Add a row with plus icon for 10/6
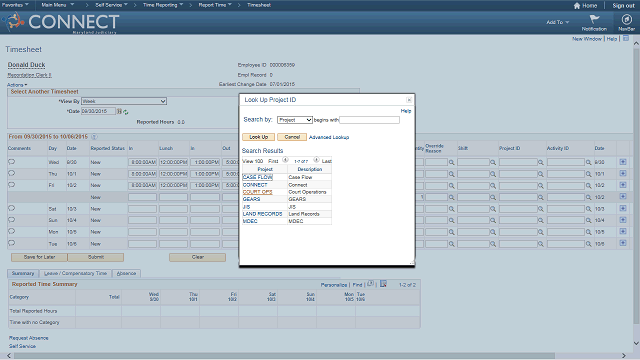Viewport: 640px width, 360px height. pyautogui.click(x=623, y=243)
